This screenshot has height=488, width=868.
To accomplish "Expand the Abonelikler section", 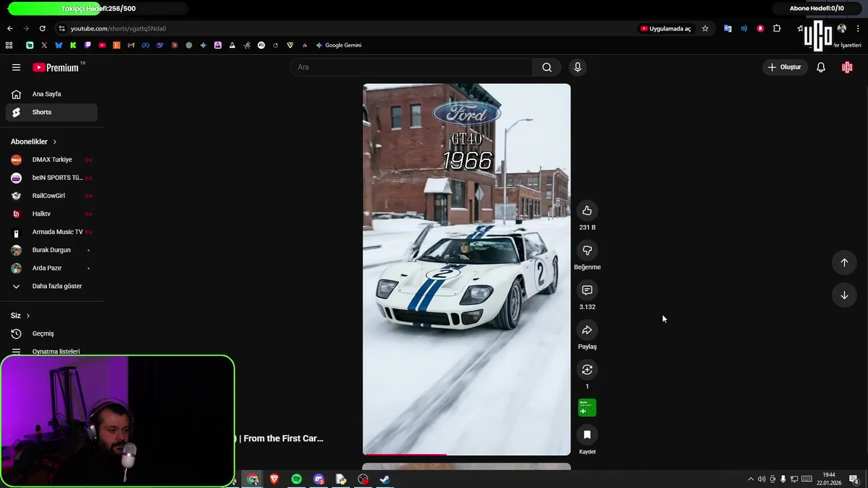I will pos(34,142).
